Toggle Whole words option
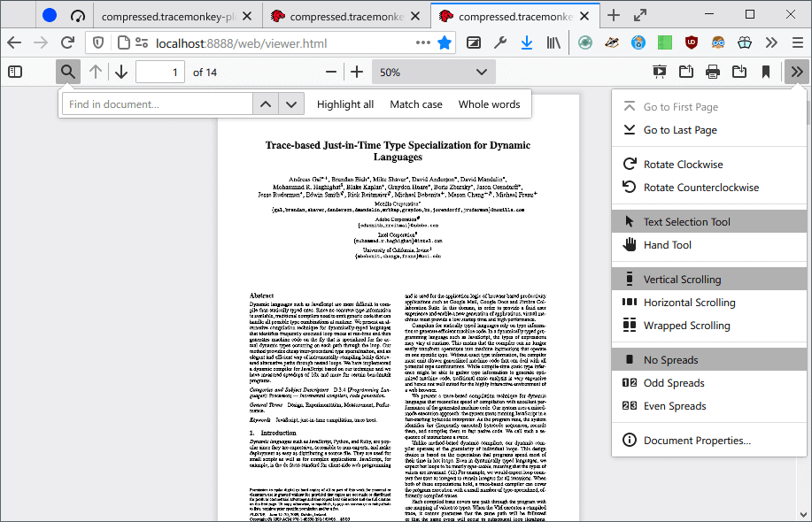 coord(489,104)
